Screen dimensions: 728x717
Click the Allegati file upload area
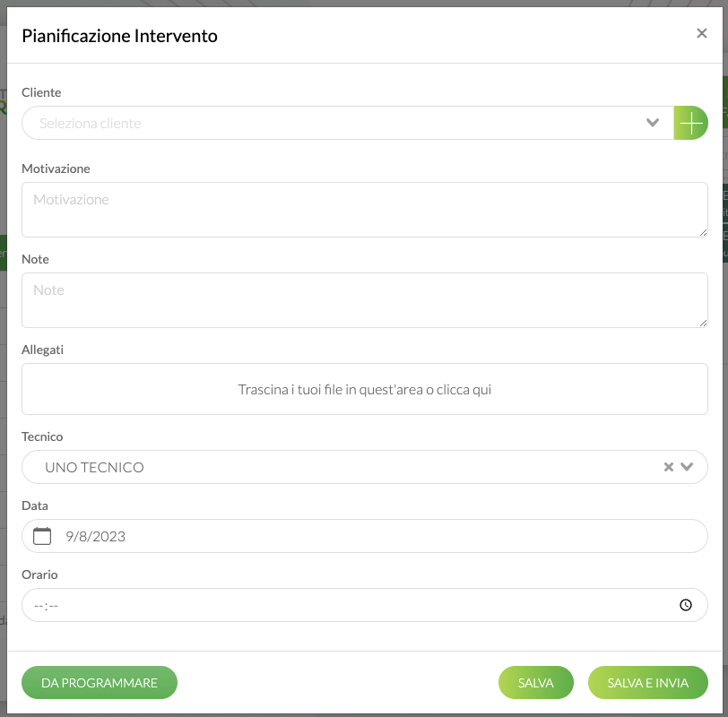pyautogui.click(x=365, y=389)
